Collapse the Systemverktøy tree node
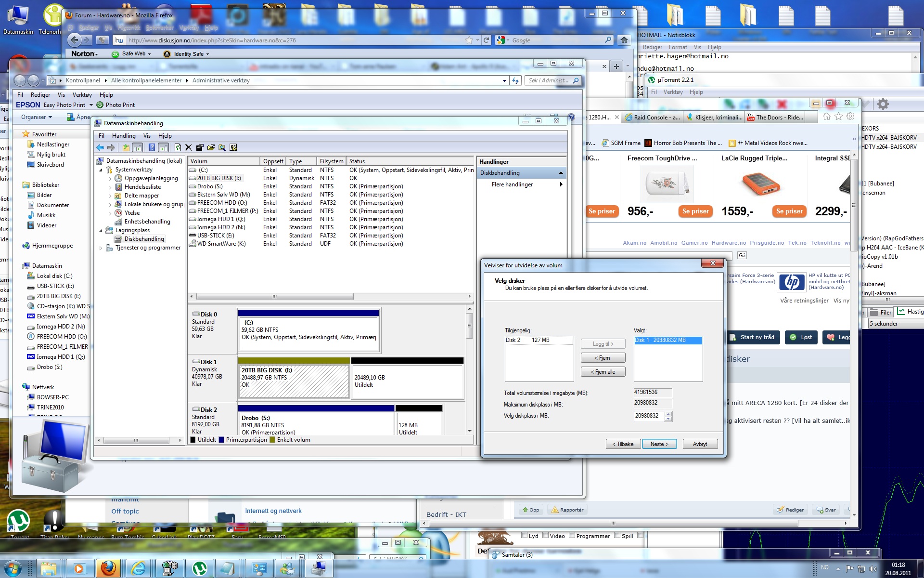The height and width of the screenshot is (578, 924). click(101, 170)
